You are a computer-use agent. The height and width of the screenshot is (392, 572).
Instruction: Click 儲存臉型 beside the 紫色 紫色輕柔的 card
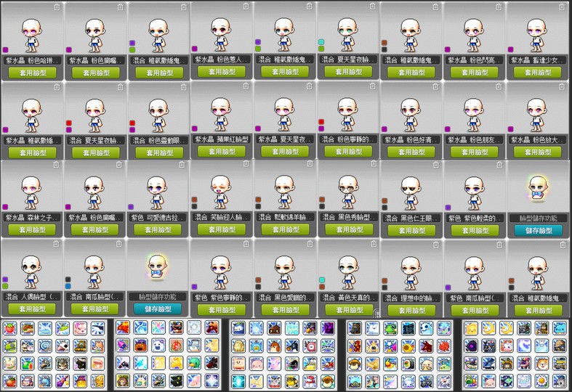tap(539, 231)
